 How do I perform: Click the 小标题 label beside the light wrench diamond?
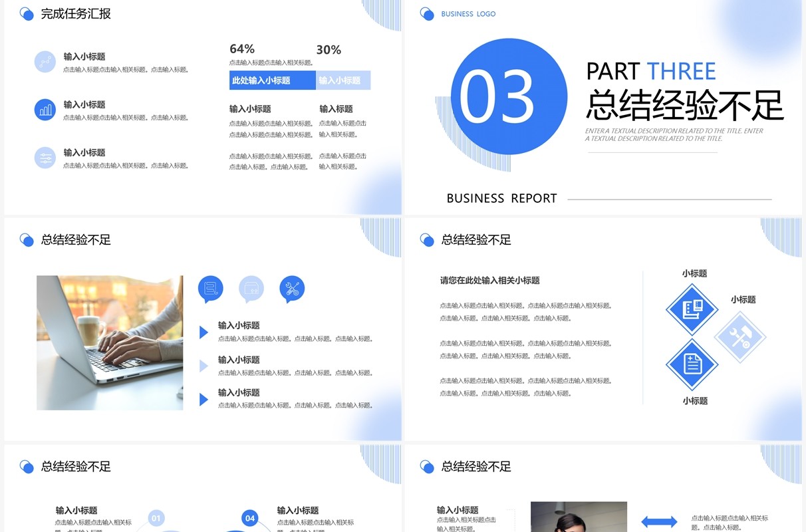click(x=743, y=300)
